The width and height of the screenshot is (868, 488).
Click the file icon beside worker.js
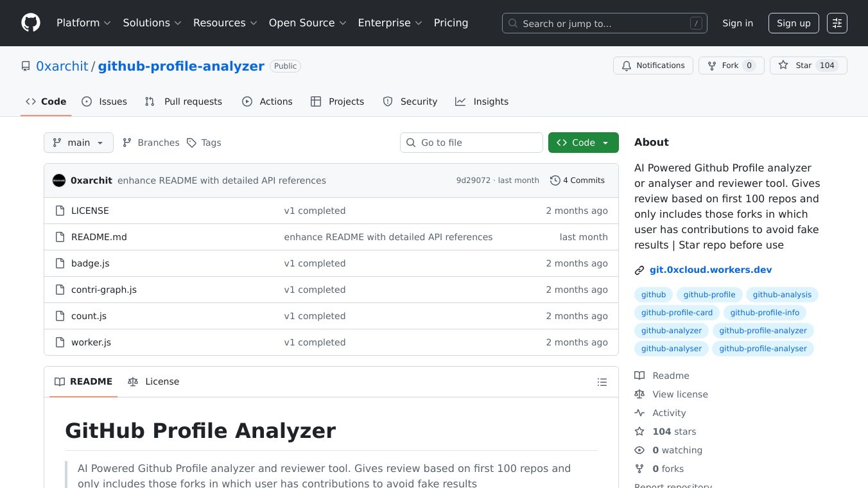pos(60,342)
